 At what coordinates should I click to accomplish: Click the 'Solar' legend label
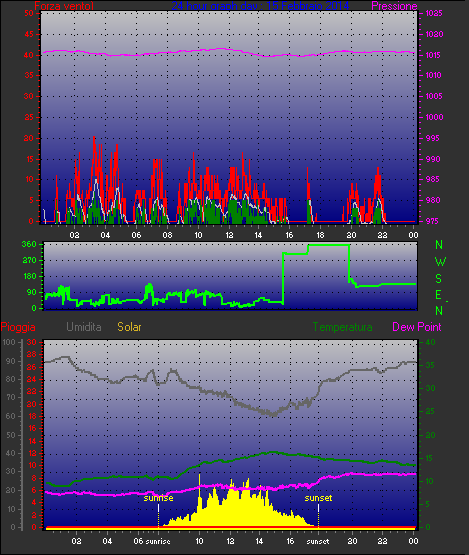pos(129,327)
